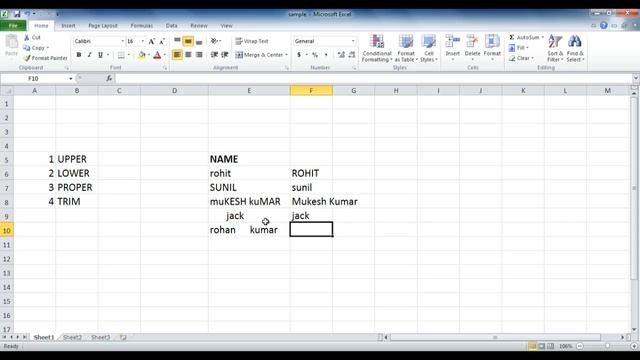The image size is (640, 360).
Task: Select column F header
Action: [311, 91]
